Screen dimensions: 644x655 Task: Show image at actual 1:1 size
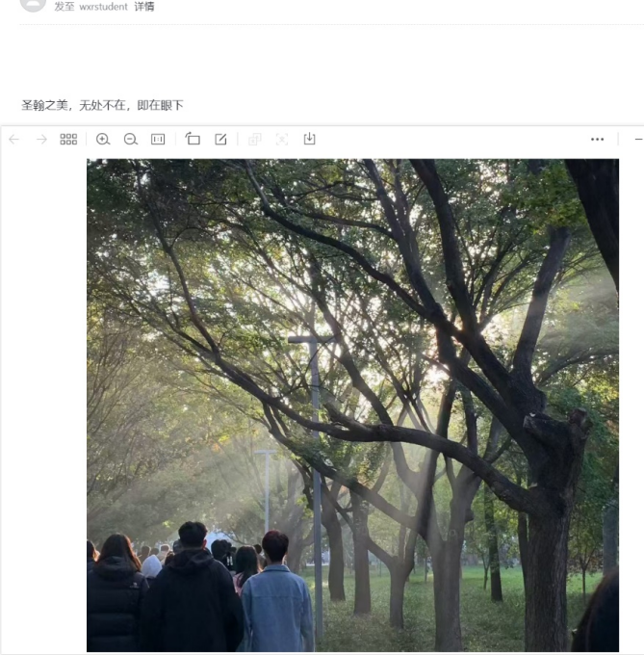coord(158,139)
